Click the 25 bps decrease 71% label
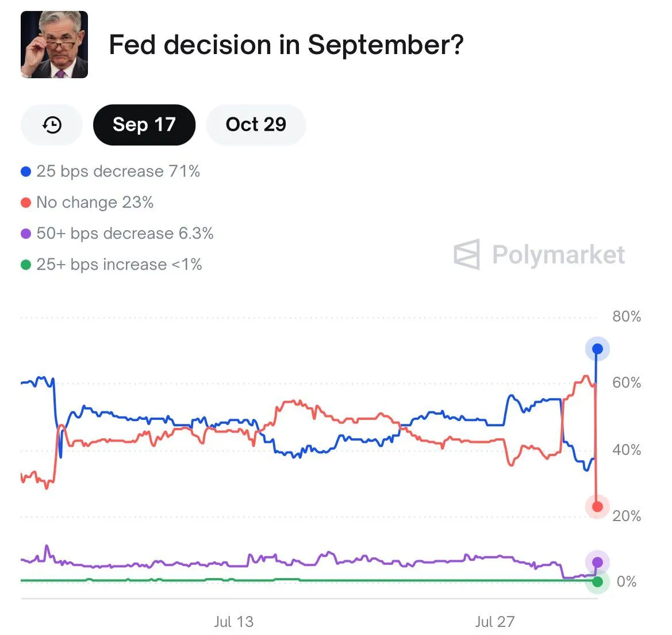The height and width of the screenshot is (635, 672). click(118, 171)
